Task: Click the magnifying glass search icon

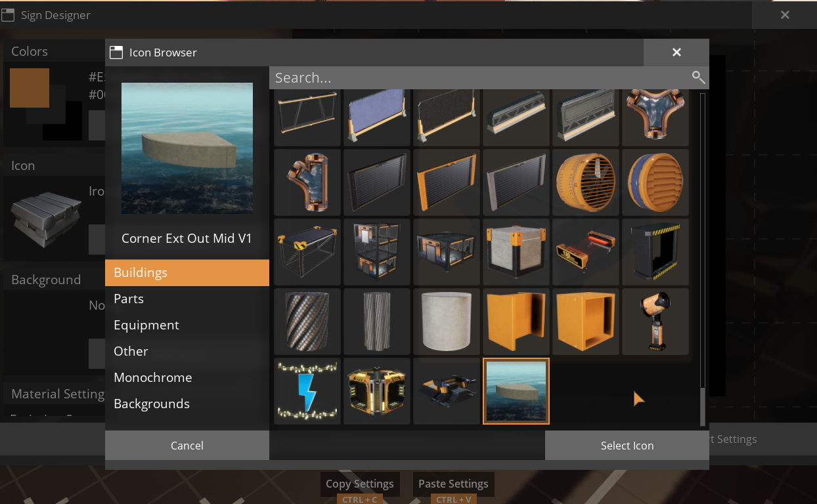Action: pos(699,77)
